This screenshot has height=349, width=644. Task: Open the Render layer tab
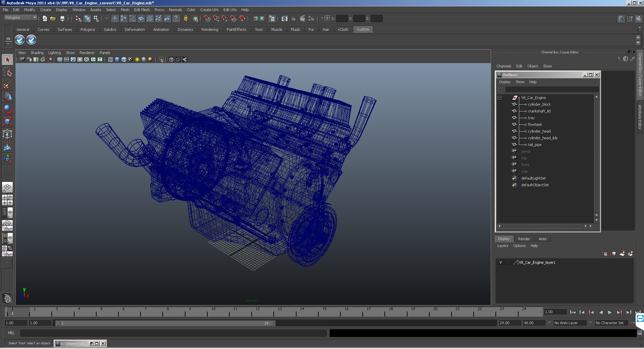[524, 239]
